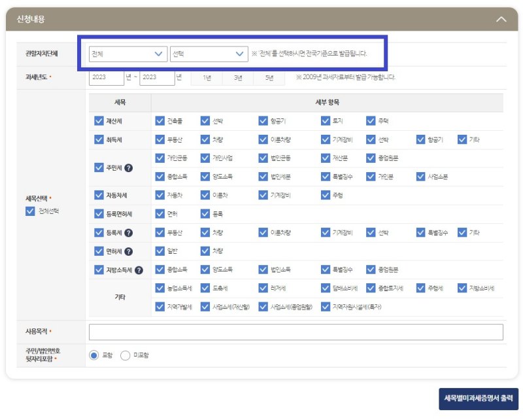Viewport: 523px width, 420px height.
Task: Toggle the 지방소비세 checkbox
Action: [x=462, y=288]
